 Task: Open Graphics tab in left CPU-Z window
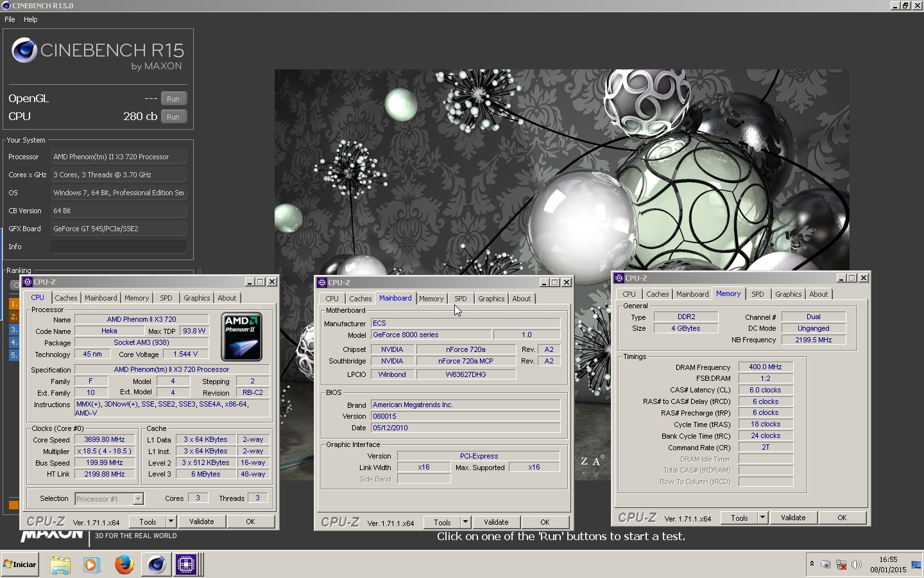pyautogui.click(x=196, y=298)
